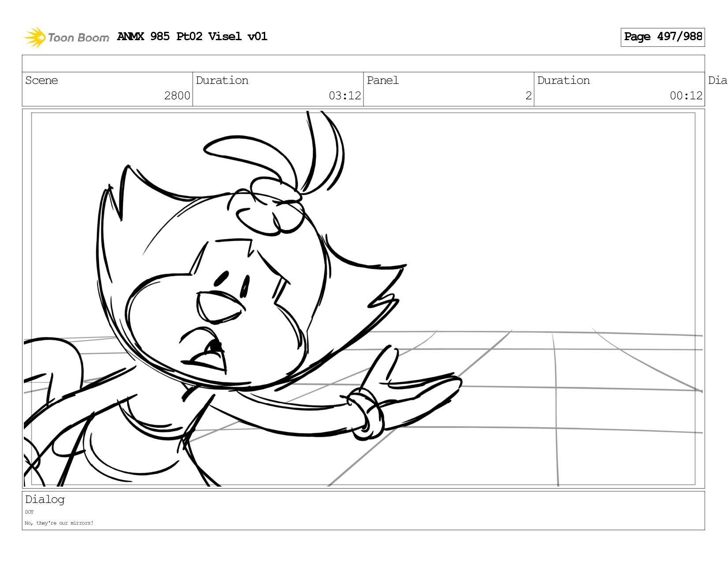Click the storyboard panel drawing
Viewport: 728px width, 563px height.
click(x=363, y=299)
